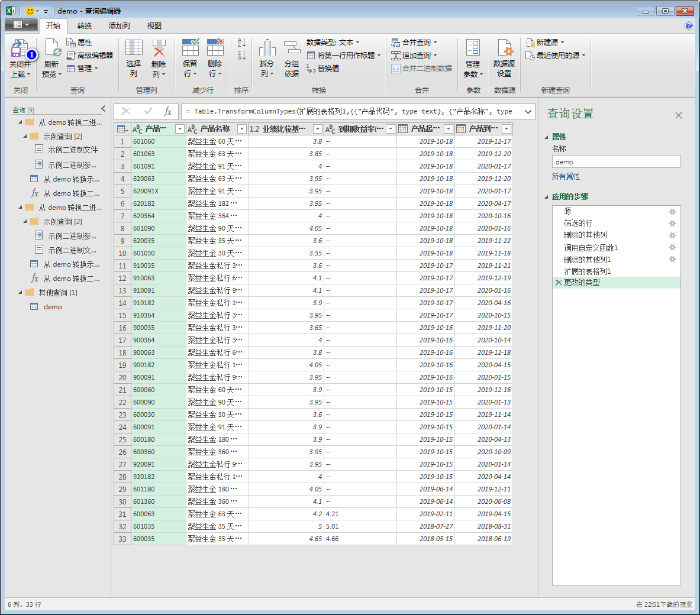Click the smiley feedback icon in title bar
This screenshot has width=700, height=615.
pos(30,11)
